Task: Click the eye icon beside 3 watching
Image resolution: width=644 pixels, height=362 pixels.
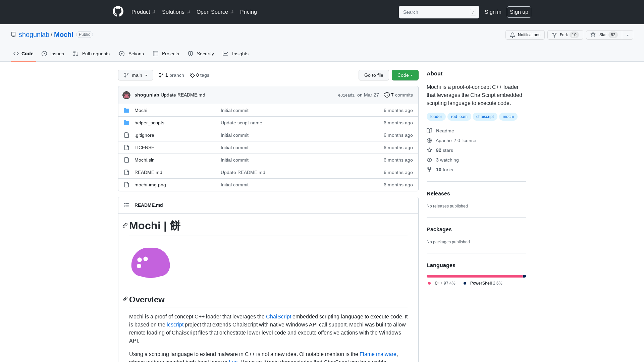Action: pos(429,160)
